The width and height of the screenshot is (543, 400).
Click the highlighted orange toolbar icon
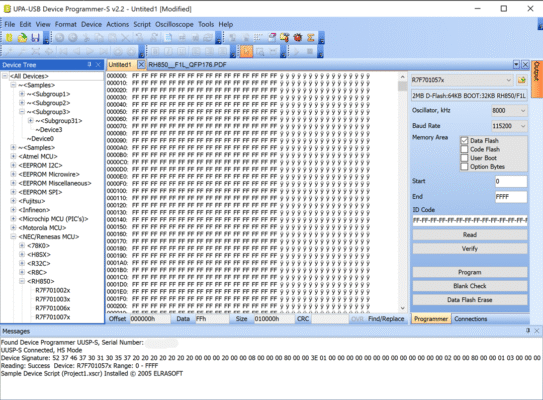pos(246,52)
